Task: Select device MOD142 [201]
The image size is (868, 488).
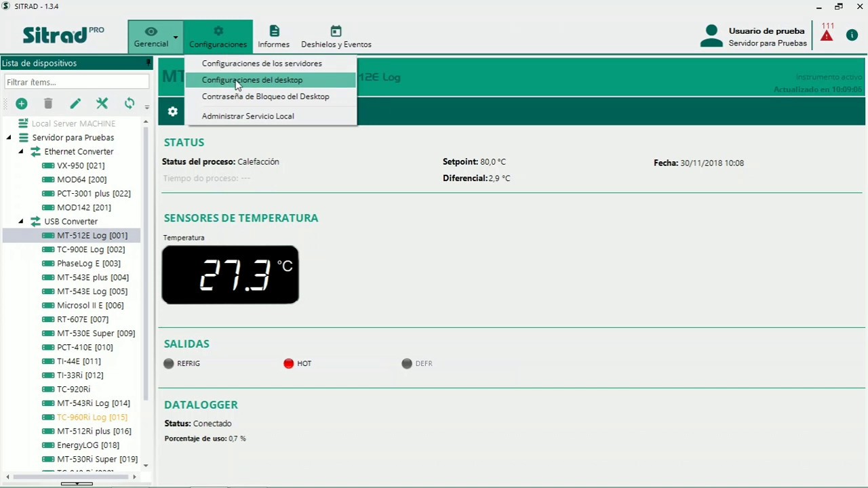Action: point(84,207)
